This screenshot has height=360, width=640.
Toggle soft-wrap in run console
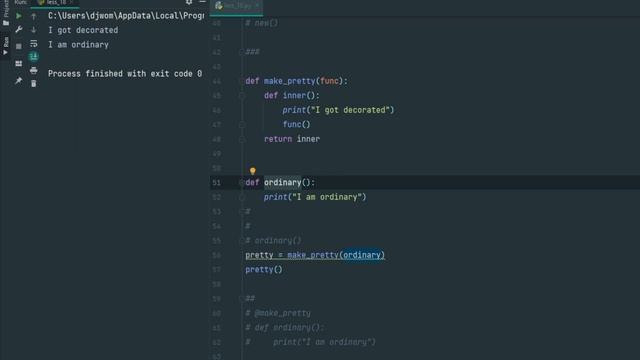(x=34, y=44)
